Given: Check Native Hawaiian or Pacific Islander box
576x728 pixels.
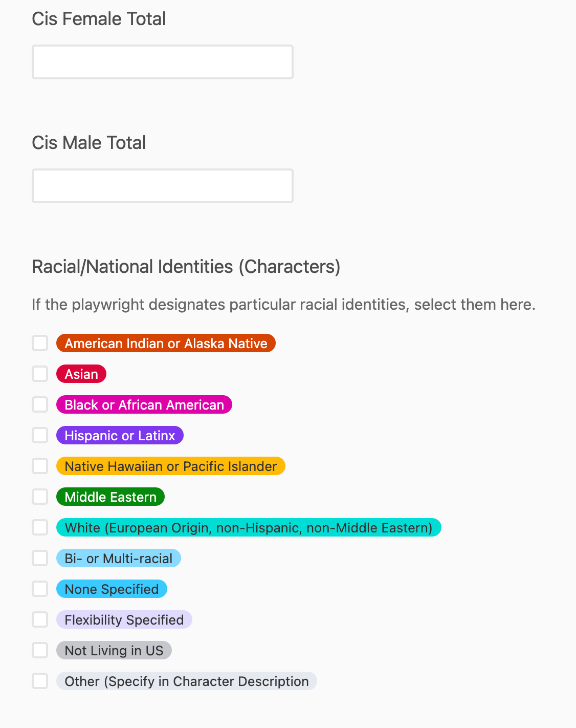Looking at the screenshot, I should click(x=40, y=466).
